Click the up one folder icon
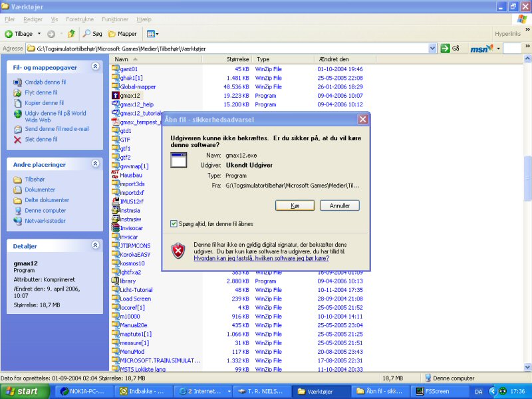532x399 pixels. [x=71, y=33]
